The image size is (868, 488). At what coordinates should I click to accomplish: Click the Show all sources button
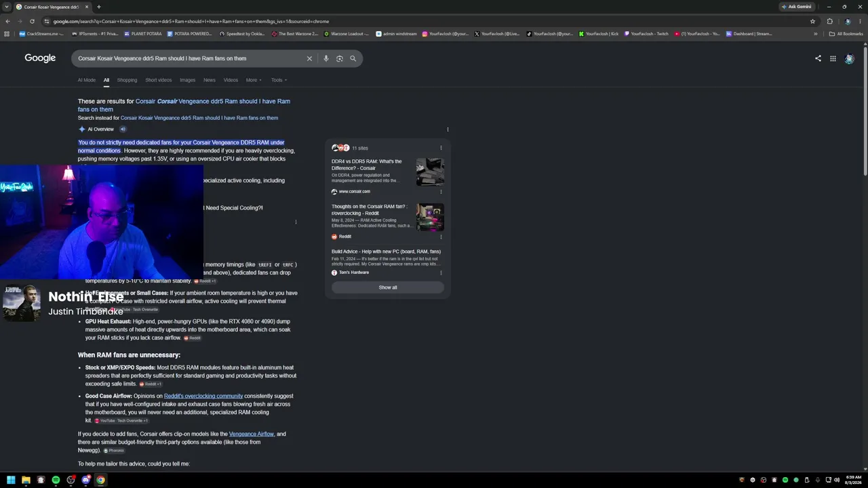click(388, 287)
